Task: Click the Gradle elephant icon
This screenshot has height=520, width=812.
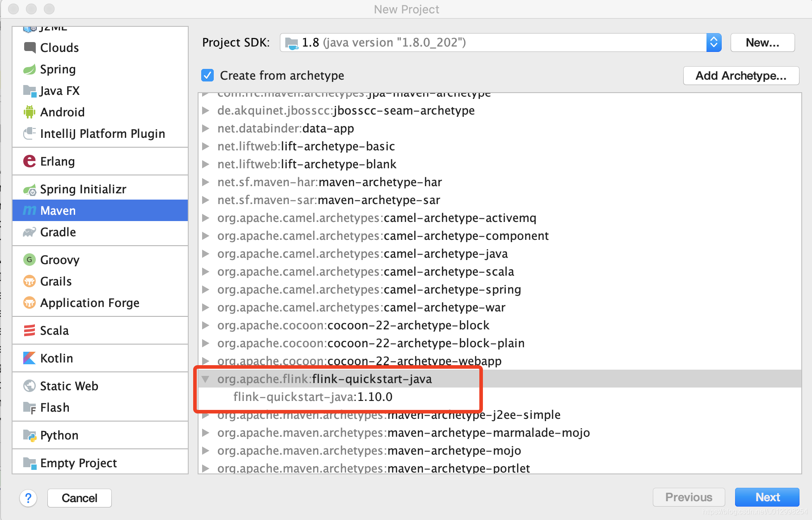Action: pos(30,232)
